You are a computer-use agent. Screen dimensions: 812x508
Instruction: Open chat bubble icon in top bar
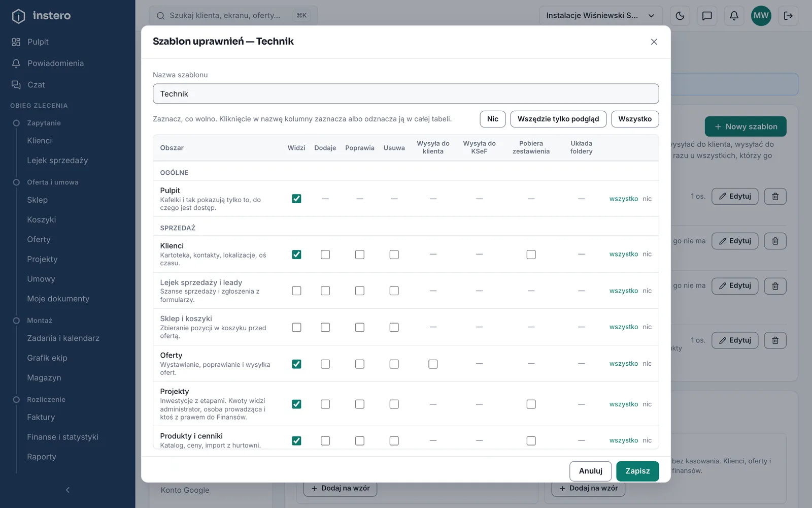[x=707, y=16]
